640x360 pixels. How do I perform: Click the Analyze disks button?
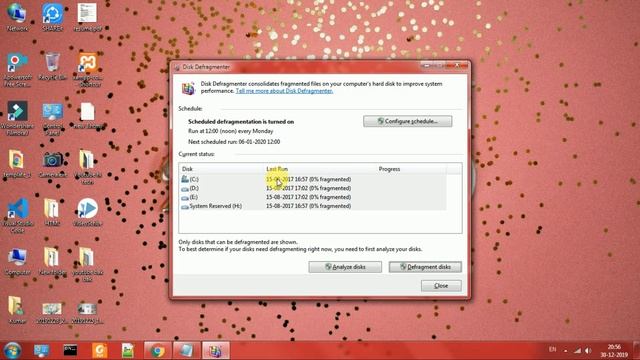click(x=345, y=267)
